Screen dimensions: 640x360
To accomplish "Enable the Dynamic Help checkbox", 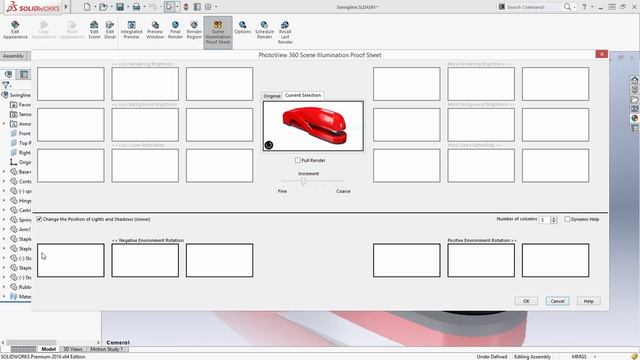I will tap(567, 219).
